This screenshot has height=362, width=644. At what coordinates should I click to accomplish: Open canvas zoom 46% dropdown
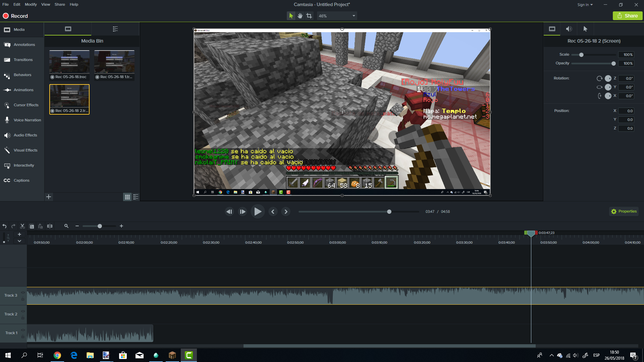click(337, 16)
